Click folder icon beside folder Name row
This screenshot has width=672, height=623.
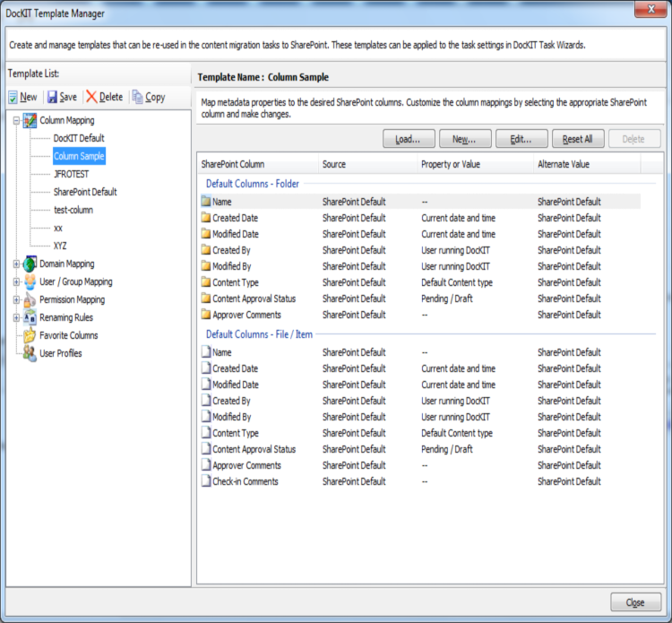tap(206, 202)
